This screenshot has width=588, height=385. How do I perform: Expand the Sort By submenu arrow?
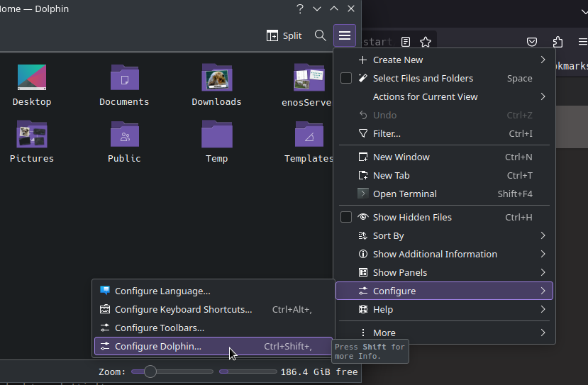coord(543,235)
